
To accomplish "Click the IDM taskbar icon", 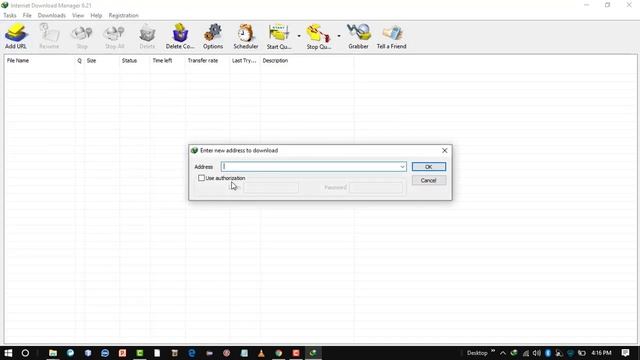I will click(313, 353).
